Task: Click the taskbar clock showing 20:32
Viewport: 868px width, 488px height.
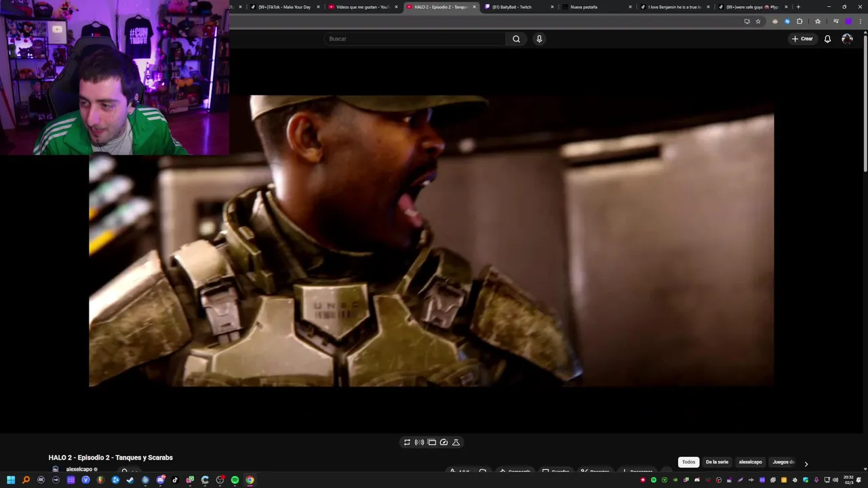Action: coord(848,480)
